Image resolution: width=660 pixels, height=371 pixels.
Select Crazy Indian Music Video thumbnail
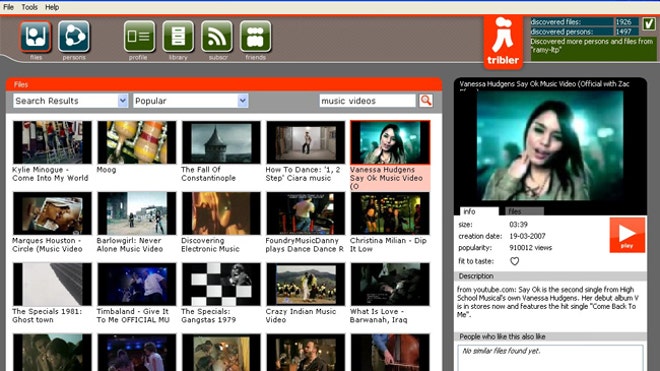coord(306,284)
